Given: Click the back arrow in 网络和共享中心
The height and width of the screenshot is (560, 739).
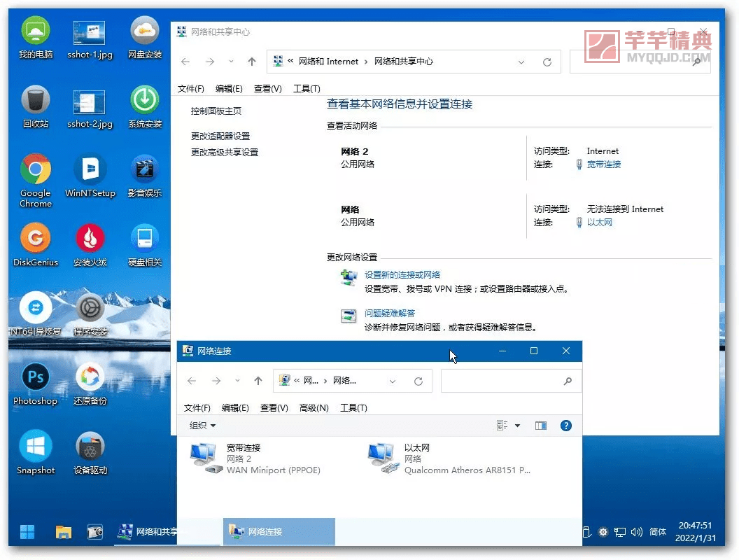Looking at the screenshot, I should coord(185,62).
